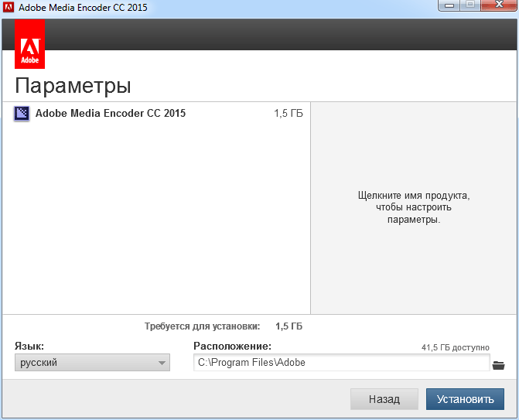The height and width of the screenshot is (420, 519).
Task: Click the Назад button
Action: pyautogui.click(x=384, y=399)
